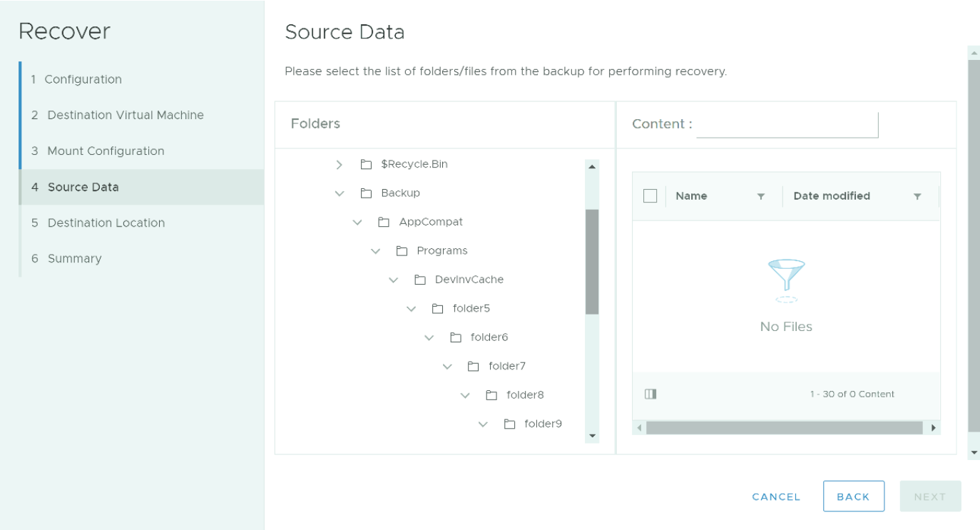Select folder6 in the folder tree

[489, 337]
